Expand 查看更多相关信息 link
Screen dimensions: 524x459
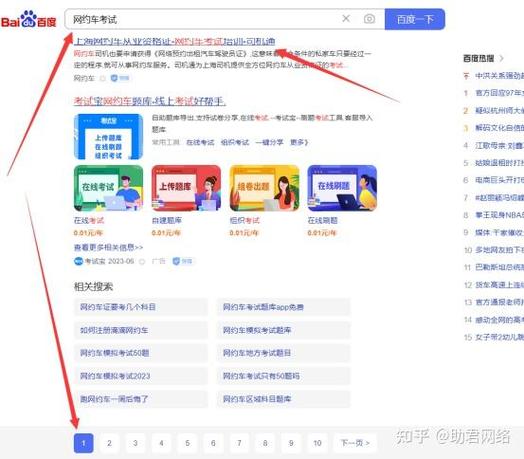coord(108,247)
